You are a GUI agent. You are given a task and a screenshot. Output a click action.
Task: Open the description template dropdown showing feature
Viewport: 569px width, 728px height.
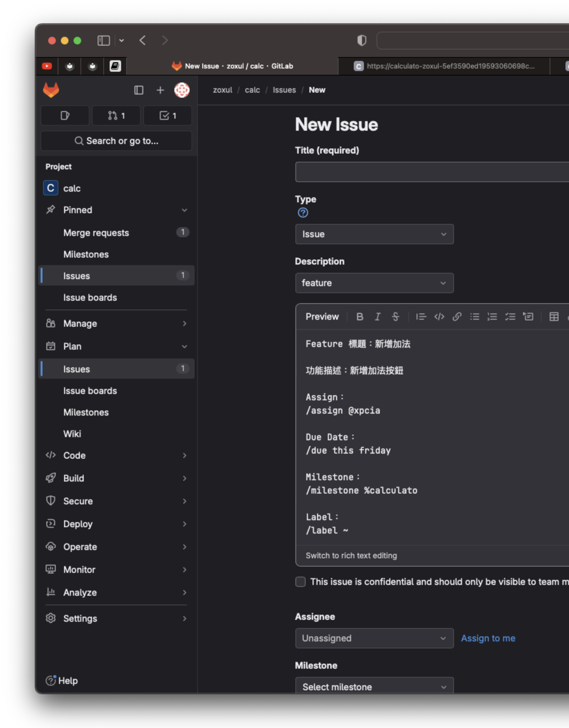[x=374, y=283]
